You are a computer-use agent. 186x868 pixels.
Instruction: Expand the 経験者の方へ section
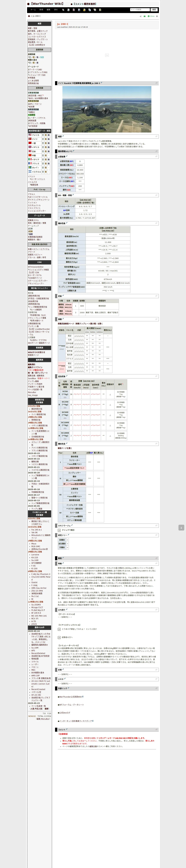(59, 637)
